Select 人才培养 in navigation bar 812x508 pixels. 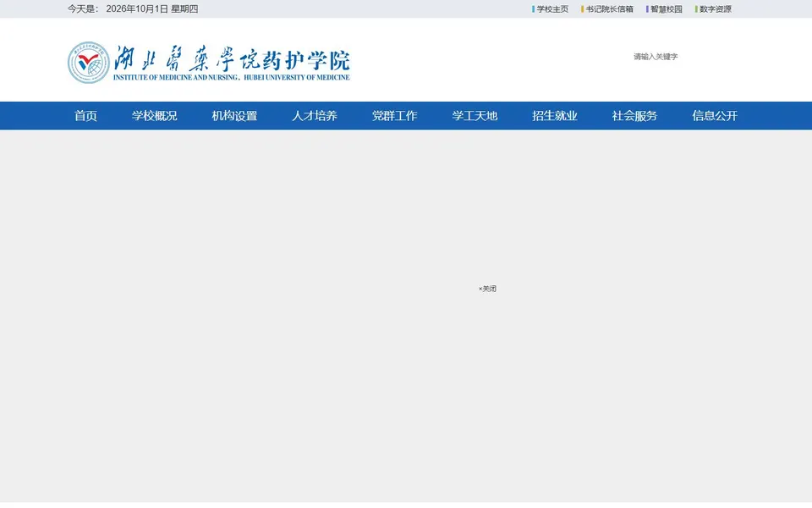[315, 116]
